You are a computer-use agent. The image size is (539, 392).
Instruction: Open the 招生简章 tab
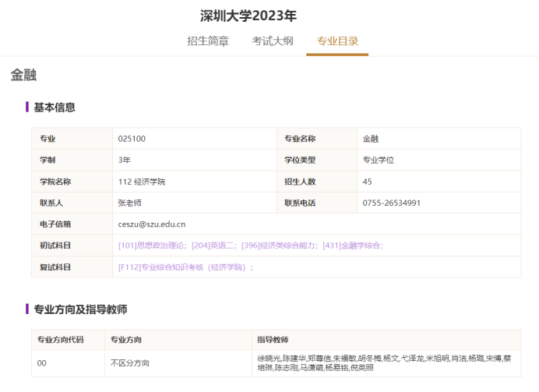click(x=208, y=41)
